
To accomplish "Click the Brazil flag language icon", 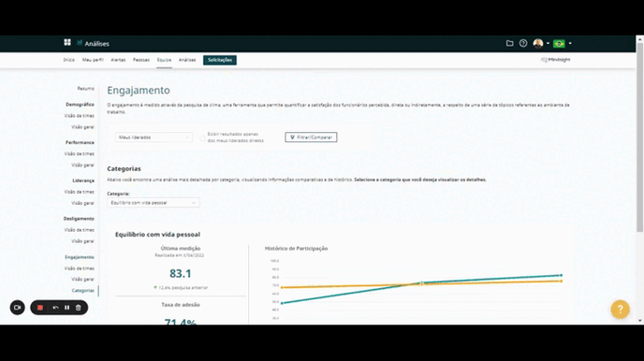I will [559, 43].
